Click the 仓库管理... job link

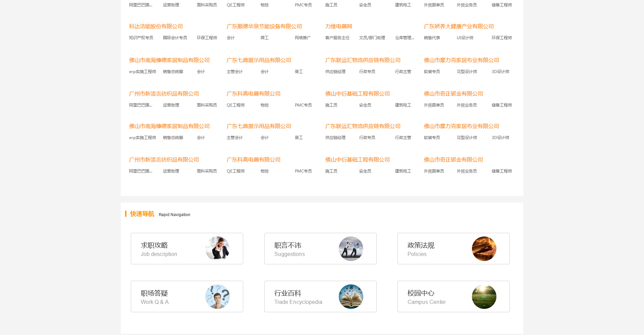click(405, 38)
